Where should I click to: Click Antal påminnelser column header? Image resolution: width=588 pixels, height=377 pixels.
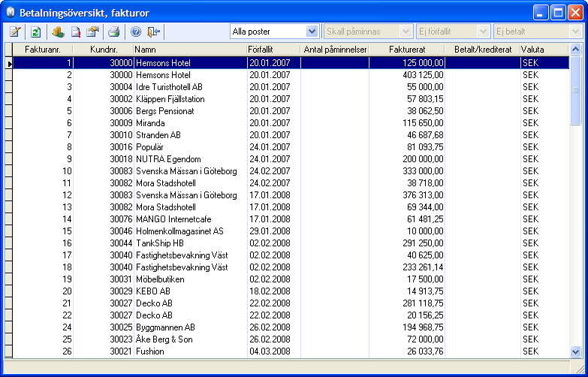[x=335, y=50]
